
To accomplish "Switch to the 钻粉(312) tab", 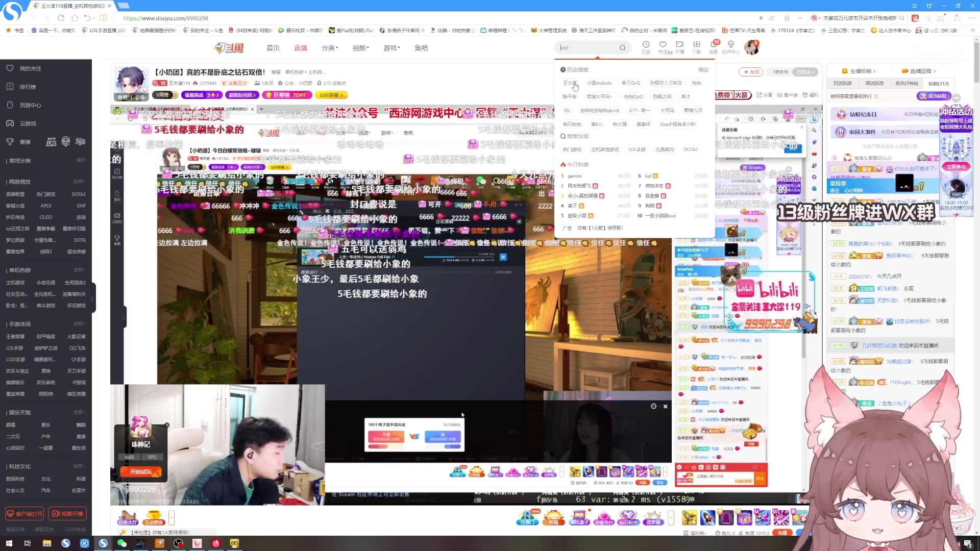I will click(x=938, y=83).
